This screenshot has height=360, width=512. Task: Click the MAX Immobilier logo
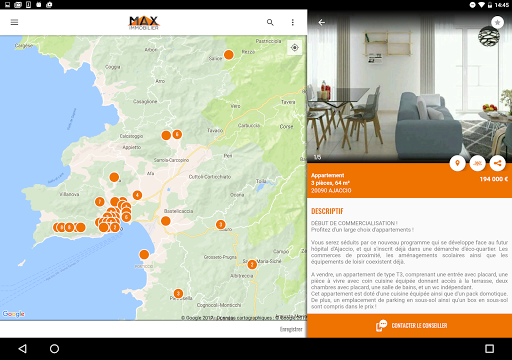(x=144, y=23)
